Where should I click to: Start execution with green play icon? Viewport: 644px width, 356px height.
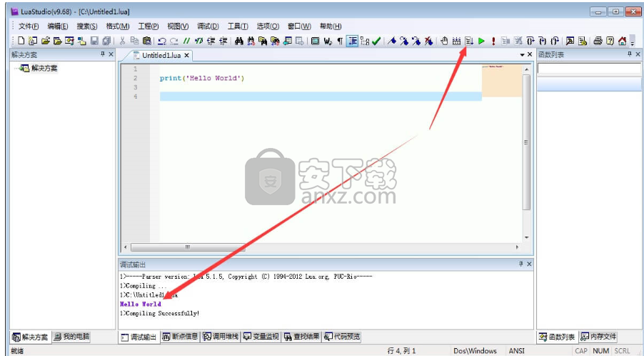pos(481,41)
